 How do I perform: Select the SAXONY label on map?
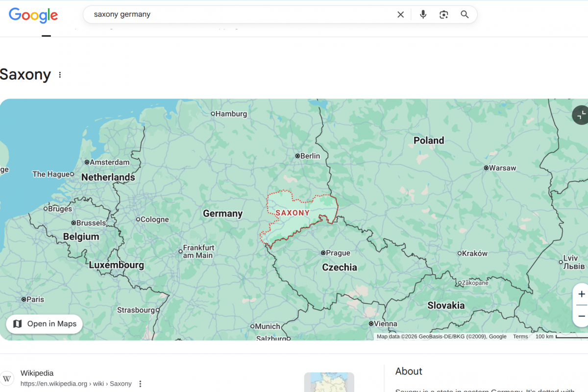293,213
